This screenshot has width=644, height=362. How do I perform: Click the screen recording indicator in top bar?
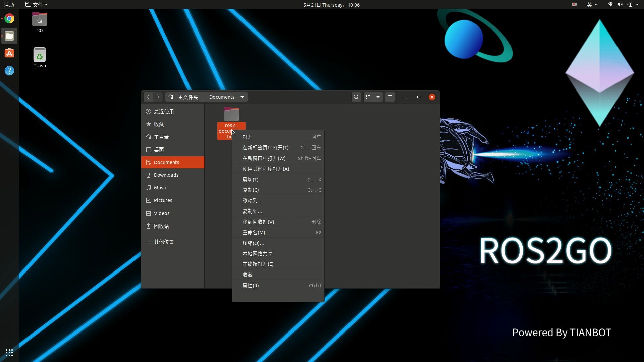(575, 5)
